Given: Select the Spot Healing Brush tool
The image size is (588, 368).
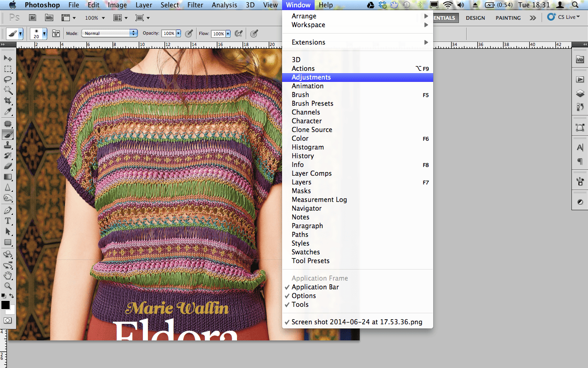Looking at the screenshot, I should coord(8,124).
